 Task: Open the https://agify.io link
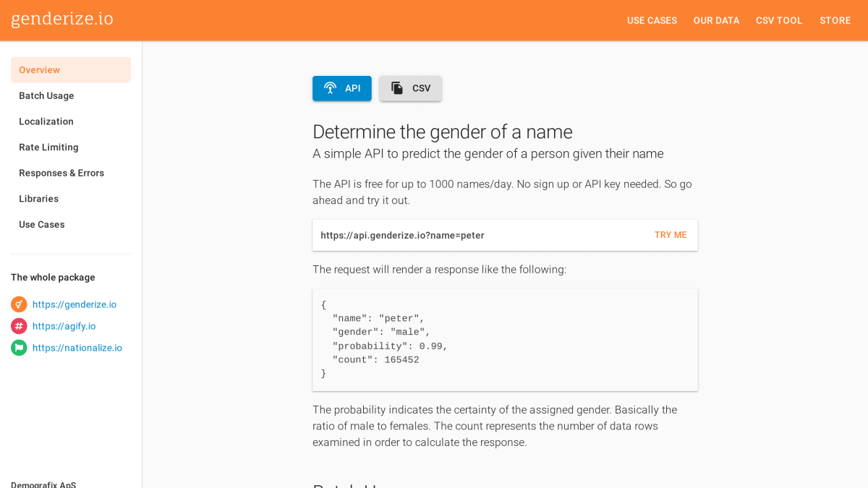pos(64,326)
